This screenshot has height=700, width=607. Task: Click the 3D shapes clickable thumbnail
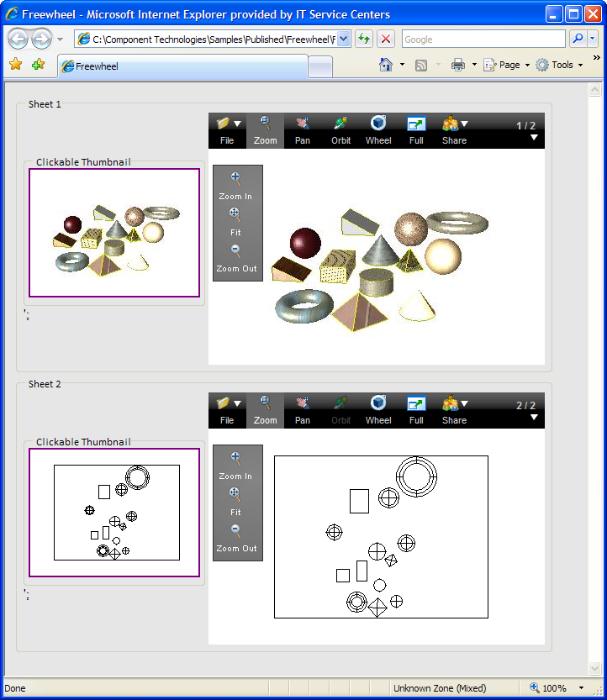tap(114, 233)
